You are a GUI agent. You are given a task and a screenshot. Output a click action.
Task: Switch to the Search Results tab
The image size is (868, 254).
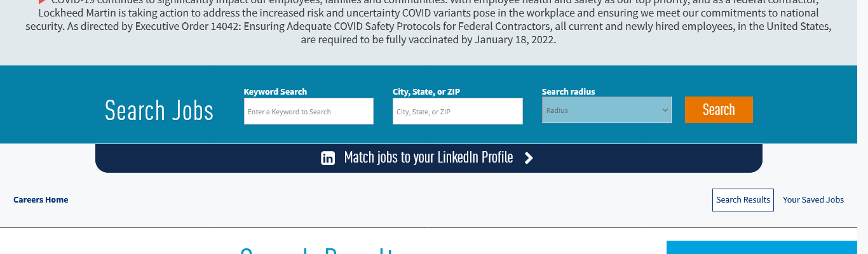743,200
